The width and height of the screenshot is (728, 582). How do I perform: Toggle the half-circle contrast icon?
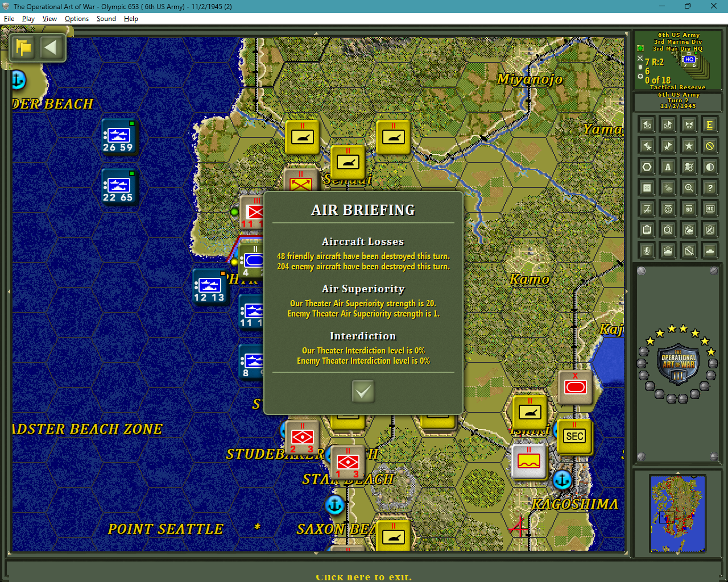(710, 167)
